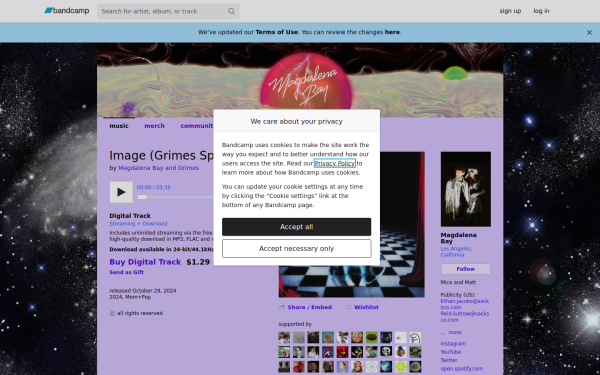This screenshot has width=600, height=375.
Task: Switch to the merch tab
Action: click(x=155, y=126)
